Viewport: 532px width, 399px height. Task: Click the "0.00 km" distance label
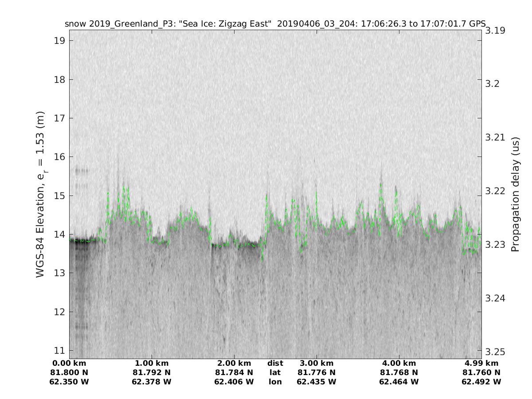(69, 364)
